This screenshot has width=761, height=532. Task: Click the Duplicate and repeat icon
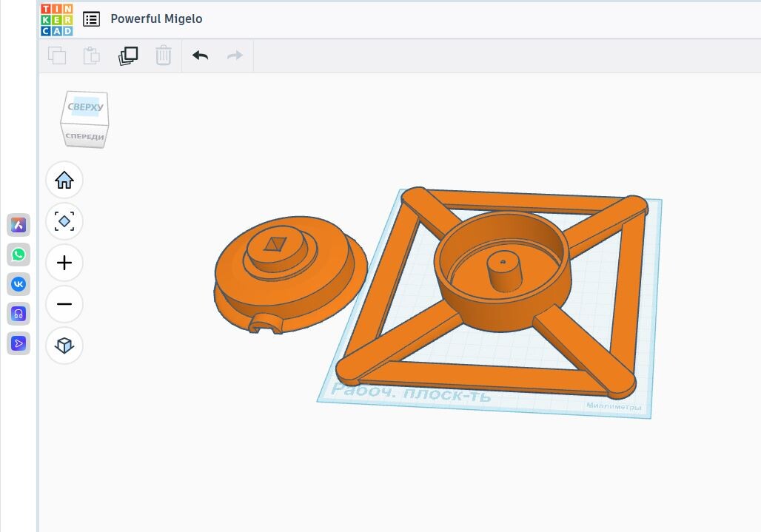click(x=128, y=55)
